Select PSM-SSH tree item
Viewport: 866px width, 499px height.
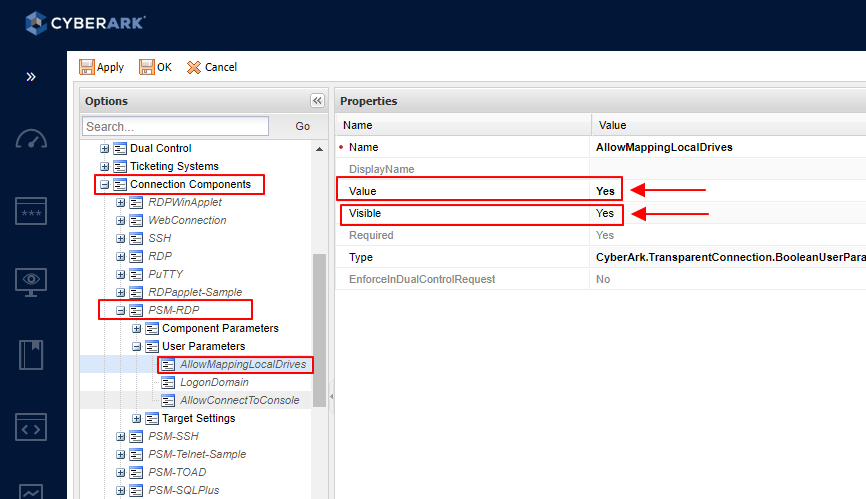(x=173, y=437)
